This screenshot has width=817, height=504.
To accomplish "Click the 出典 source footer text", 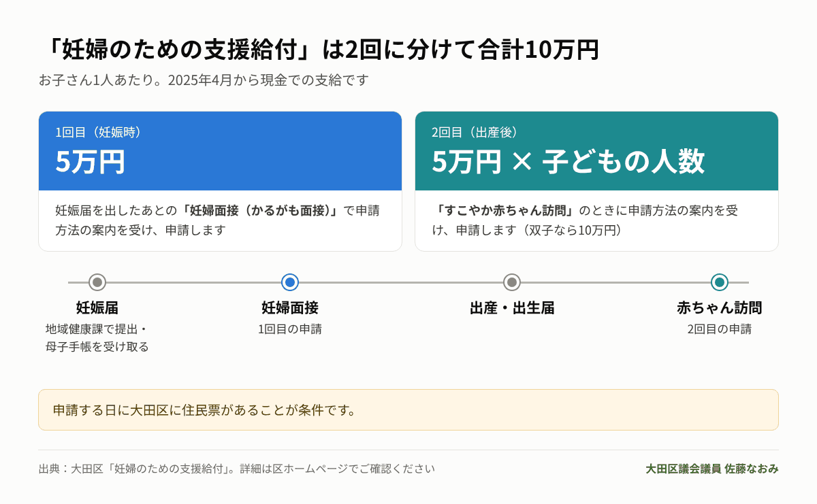I will click(x=236, y=469).
